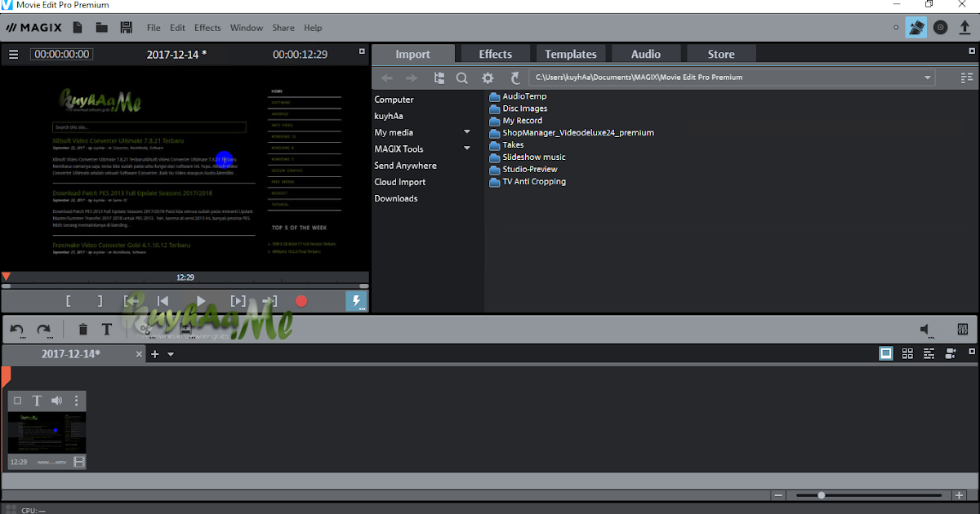Jump to the range end marker
Viewport: 980px width, 514px height.
269,301
